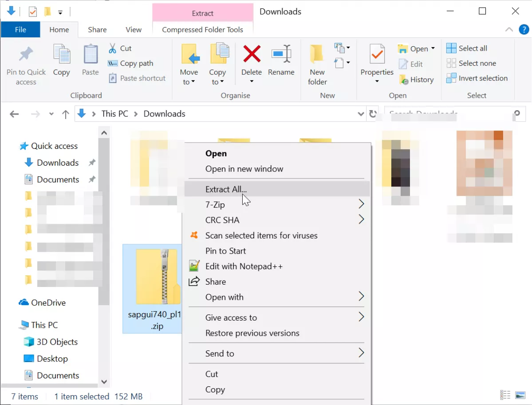
Task: Click Open in new window entry
Action: 277,169
